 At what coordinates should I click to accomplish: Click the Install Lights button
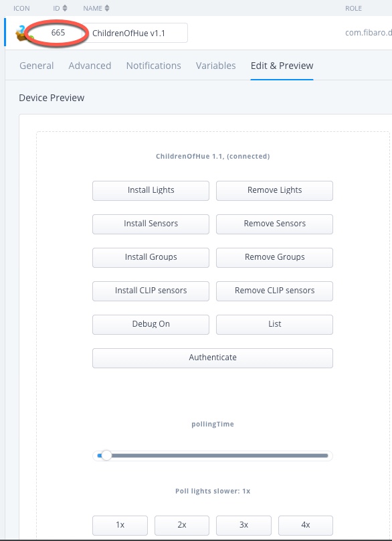151,190
